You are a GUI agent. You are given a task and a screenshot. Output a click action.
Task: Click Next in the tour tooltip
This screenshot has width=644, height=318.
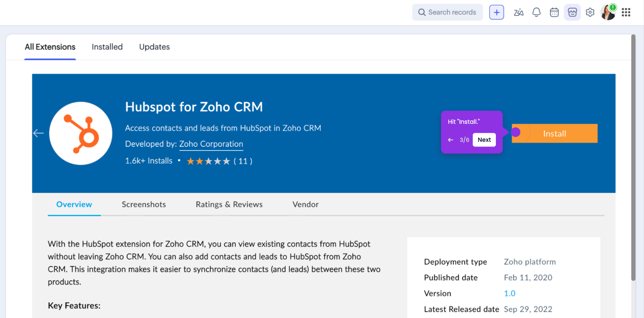(484, 140)
